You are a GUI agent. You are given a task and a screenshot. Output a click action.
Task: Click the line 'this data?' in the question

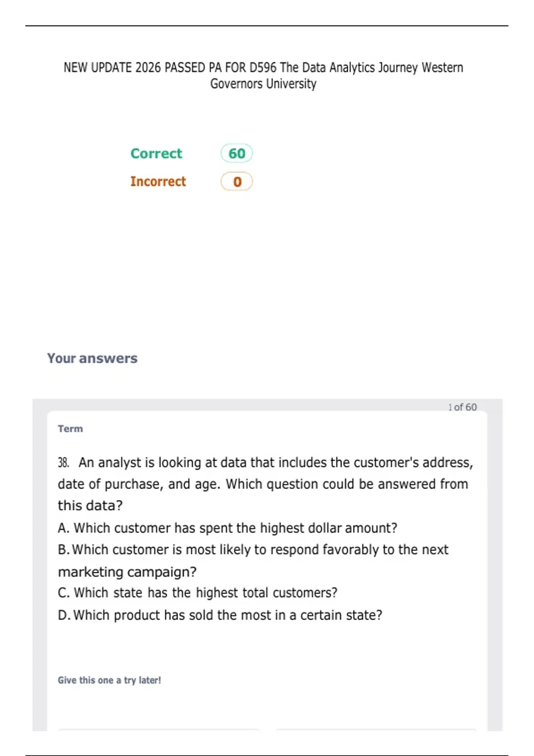(90, 506)
